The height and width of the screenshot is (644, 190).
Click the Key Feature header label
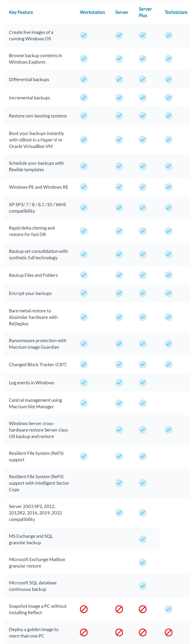pos(21,12)
